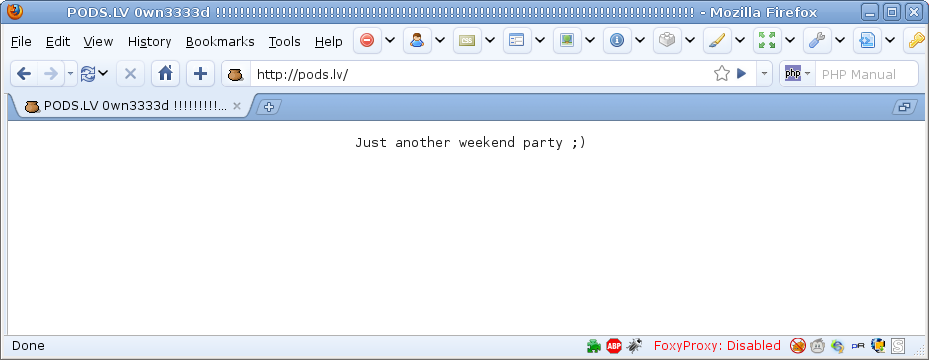Click the Forms toolbar icon
This screenshot has width=929, height=360.
(517, 40)
